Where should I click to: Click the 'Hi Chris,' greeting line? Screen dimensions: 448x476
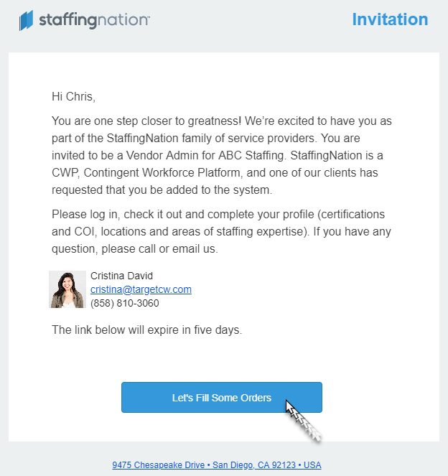point(73,96)
